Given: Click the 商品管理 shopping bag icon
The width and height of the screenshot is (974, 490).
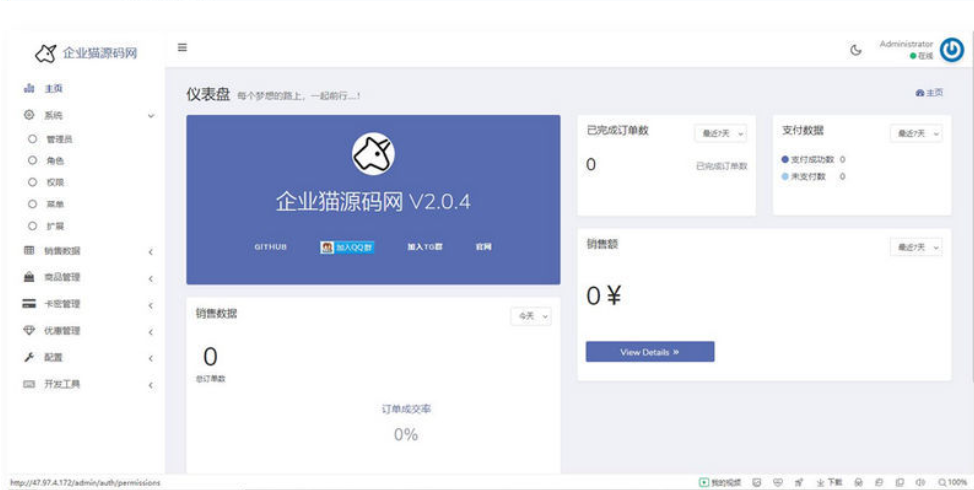Looking at the screenshot, I should tap(29, 277).
